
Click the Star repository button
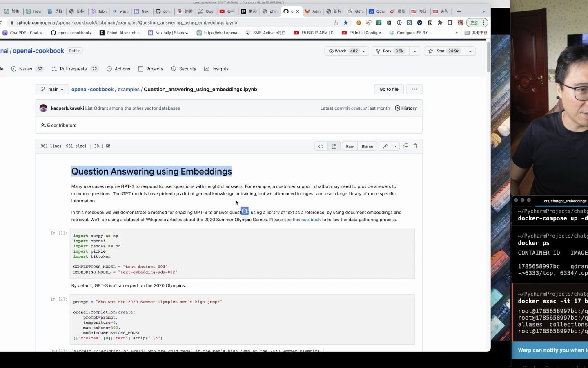443,51
